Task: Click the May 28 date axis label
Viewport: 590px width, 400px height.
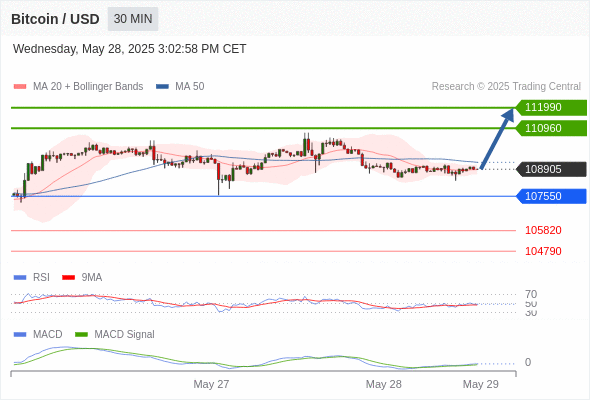Action: coord(383,384)
